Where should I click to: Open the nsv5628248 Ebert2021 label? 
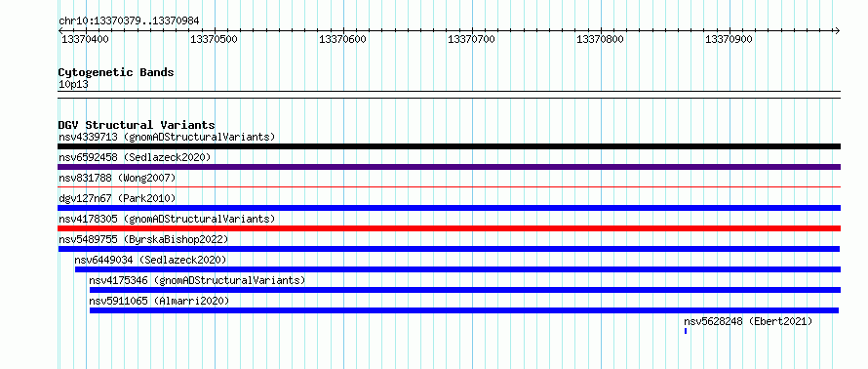(x=748, y=321)
